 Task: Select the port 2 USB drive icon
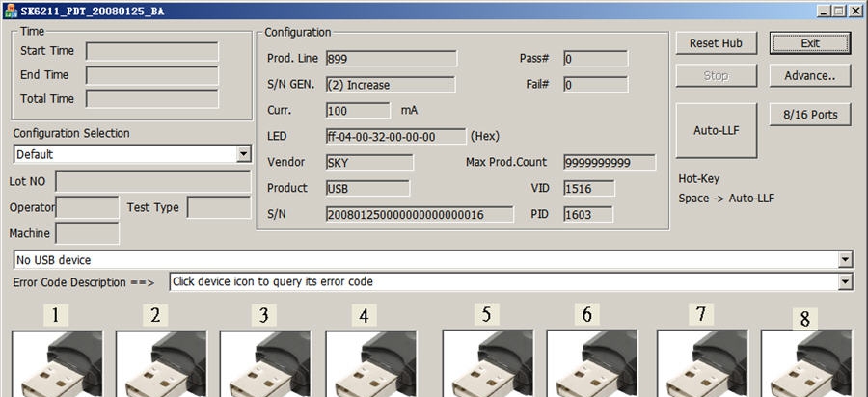coord(161,364)
